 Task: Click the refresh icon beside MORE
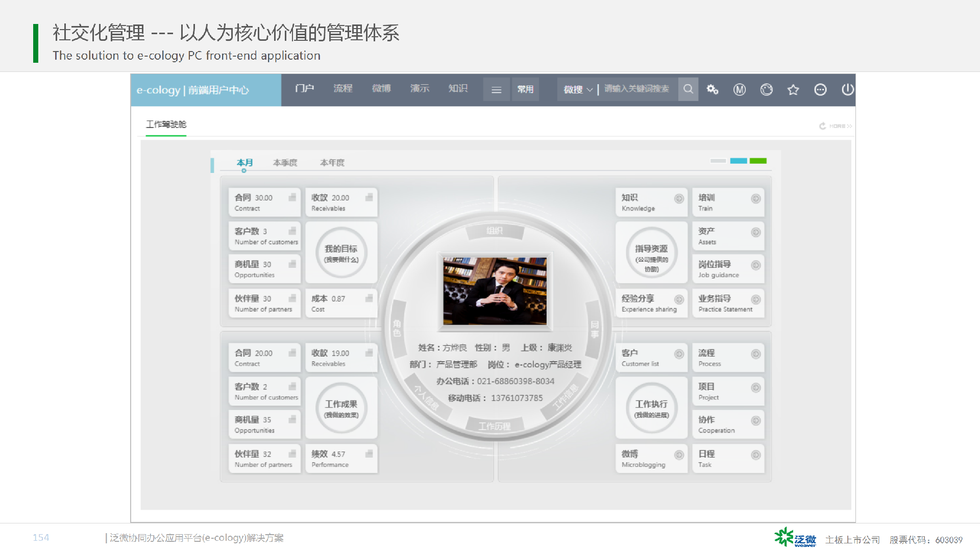click(823, 126)
